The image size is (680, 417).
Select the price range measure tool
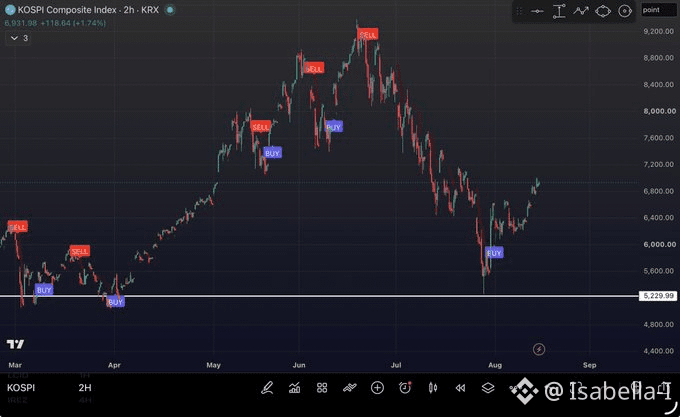[x=559, y=11]
